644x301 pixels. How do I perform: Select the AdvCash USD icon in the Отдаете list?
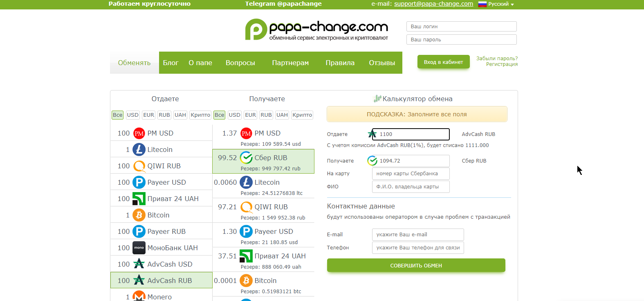click(139, 264)
